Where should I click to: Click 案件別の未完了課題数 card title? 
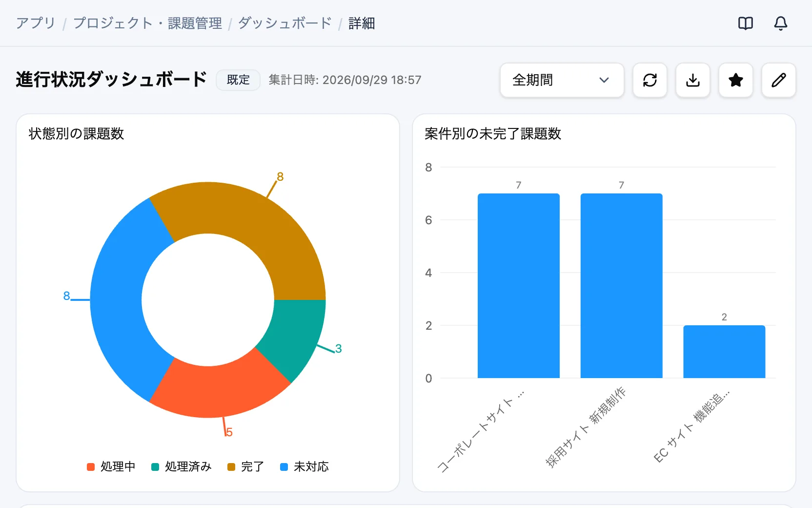(493, 133)
